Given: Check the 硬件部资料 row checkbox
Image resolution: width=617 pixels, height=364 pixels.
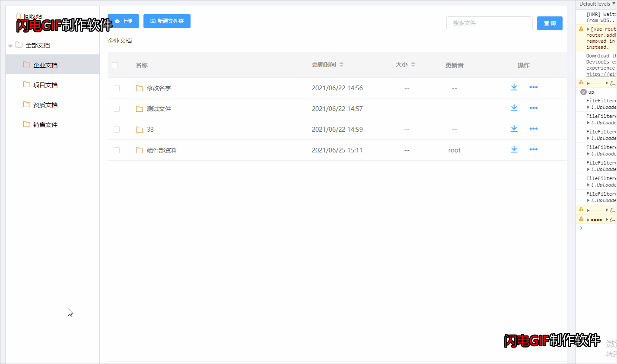Looking at the screenshot, I should tap(117, 150).
